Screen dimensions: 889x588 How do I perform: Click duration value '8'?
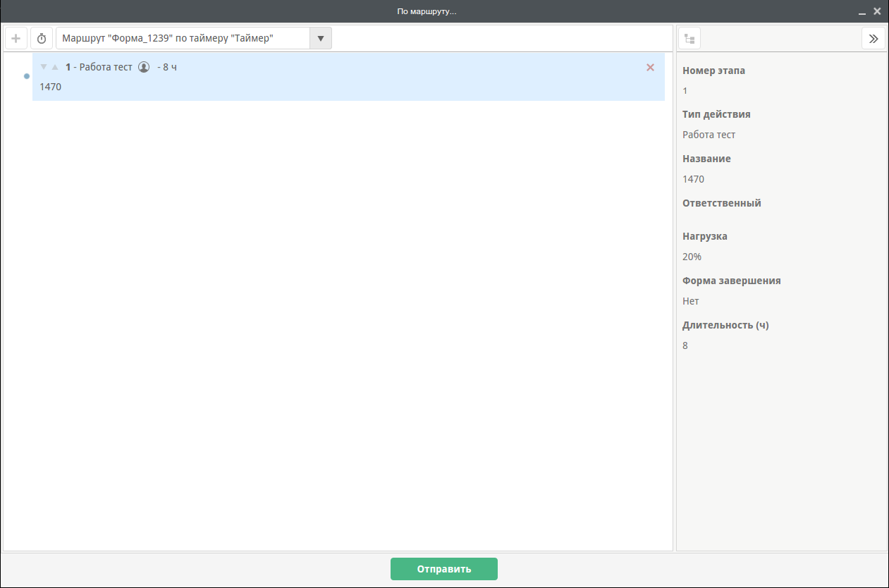pos(685,345)
